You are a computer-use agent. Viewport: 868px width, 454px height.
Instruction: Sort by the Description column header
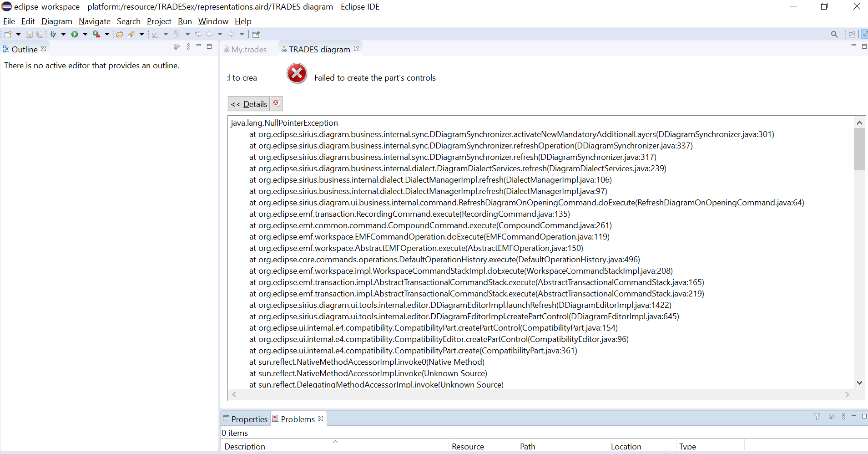click(x=335, y=446)
